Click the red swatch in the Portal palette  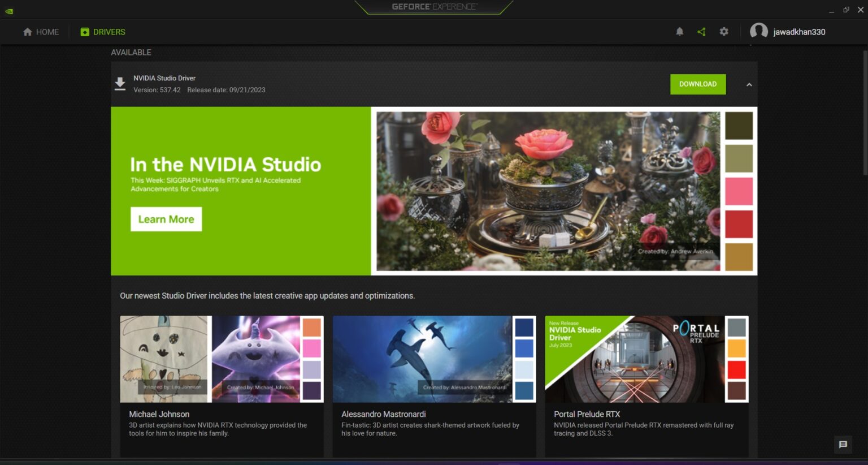(737, 369)
